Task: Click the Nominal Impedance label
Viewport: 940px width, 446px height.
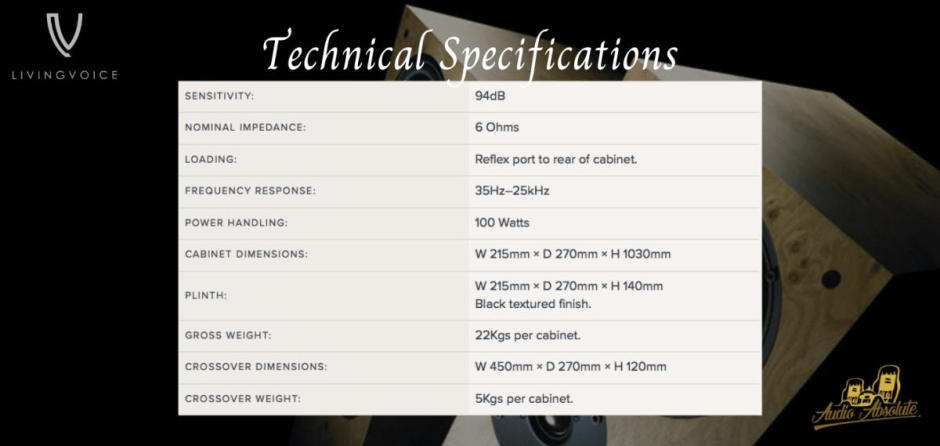Action: (245, 128)
